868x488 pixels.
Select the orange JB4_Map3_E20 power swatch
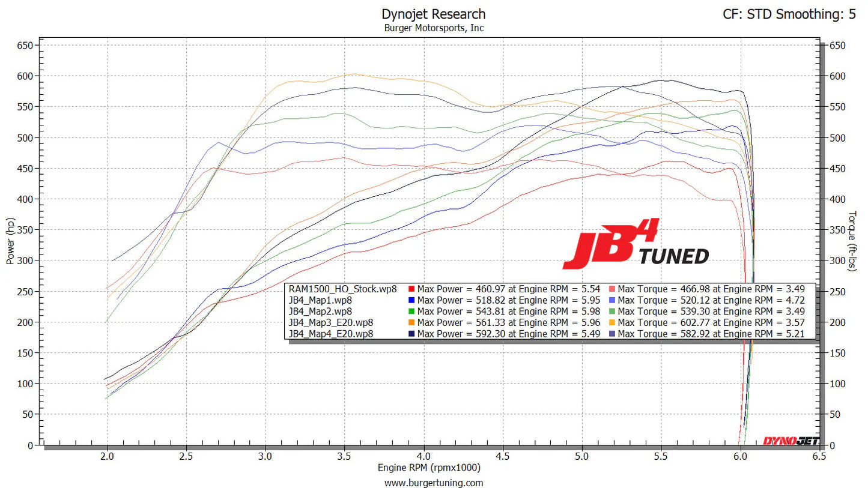(x=412, y=323)
